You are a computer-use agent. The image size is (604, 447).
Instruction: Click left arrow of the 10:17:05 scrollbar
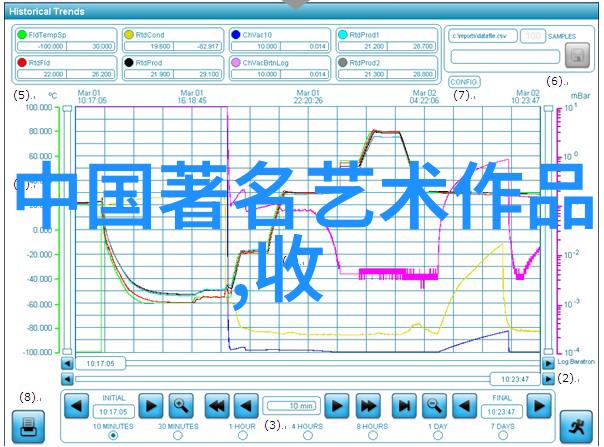tap(67, 363)
